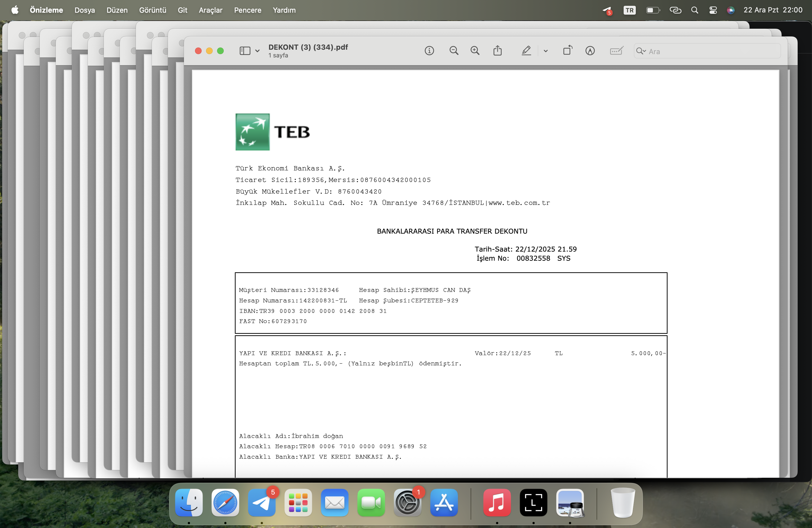The image size is (812, 528).
Task: Click the Tarih-Saat 22/12/2025 21.59 line
Action: pyautogui.click(x=526, y=249)
